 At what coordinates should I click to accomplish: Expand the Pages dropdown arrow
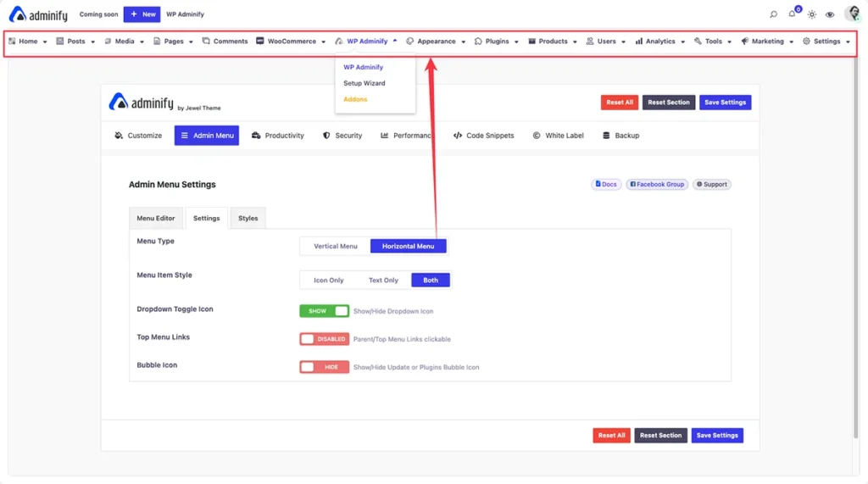coord(191,42)
